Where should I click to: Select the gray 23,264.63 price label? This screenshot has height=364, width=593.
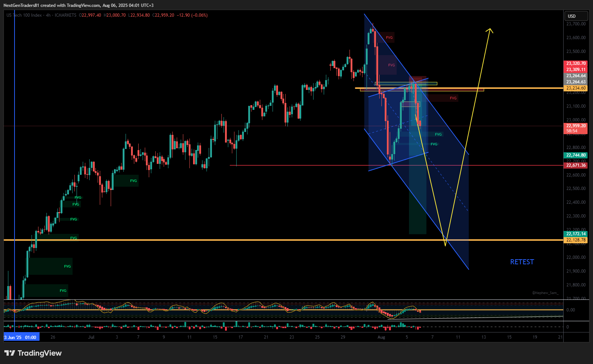576,82
